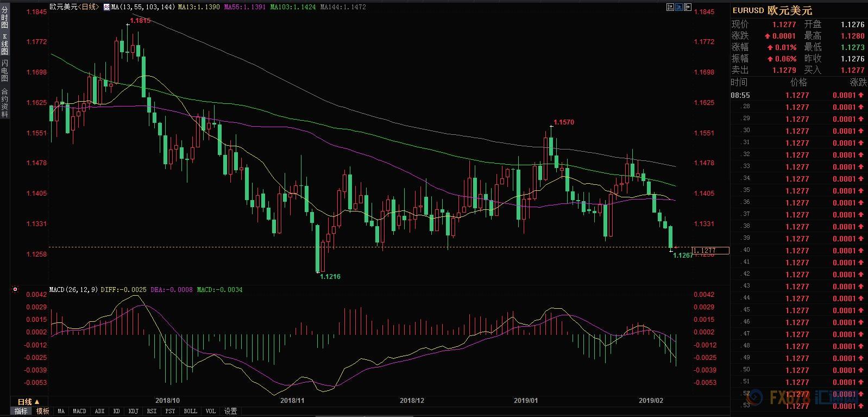The width and height of the screenshot is (868, 417).
Task: Open the 设置 settings button
Action: 231,411
